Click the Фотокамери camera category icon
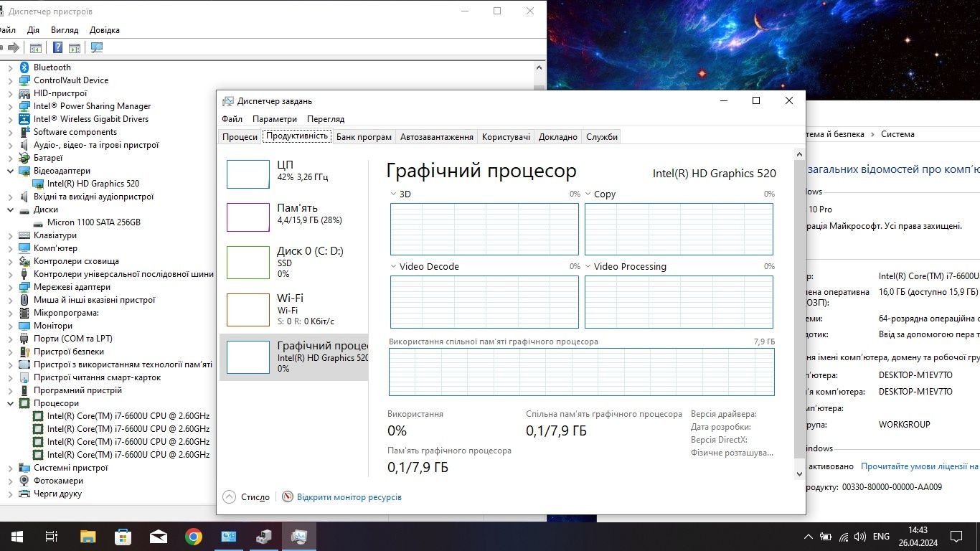Screen dimensions: 980x551 (x=24, y=481)
